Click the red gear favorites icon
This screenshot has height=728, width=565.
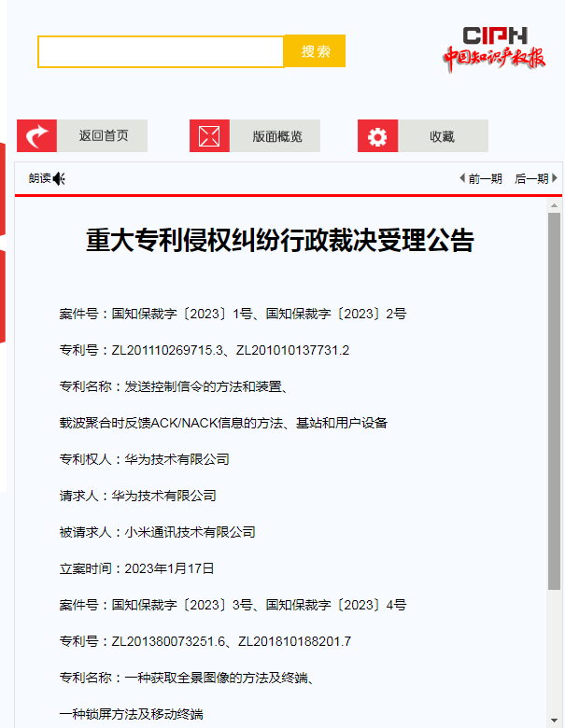(x=377, y=135)
